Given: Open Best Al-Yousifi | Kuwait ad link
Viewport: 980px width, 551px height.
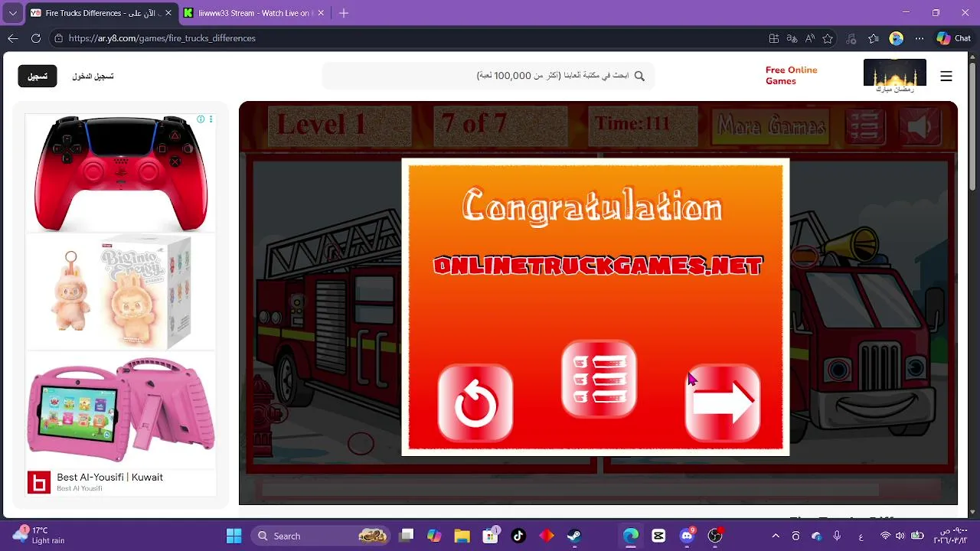Looking at the screenshot, I should coord(109,477).
